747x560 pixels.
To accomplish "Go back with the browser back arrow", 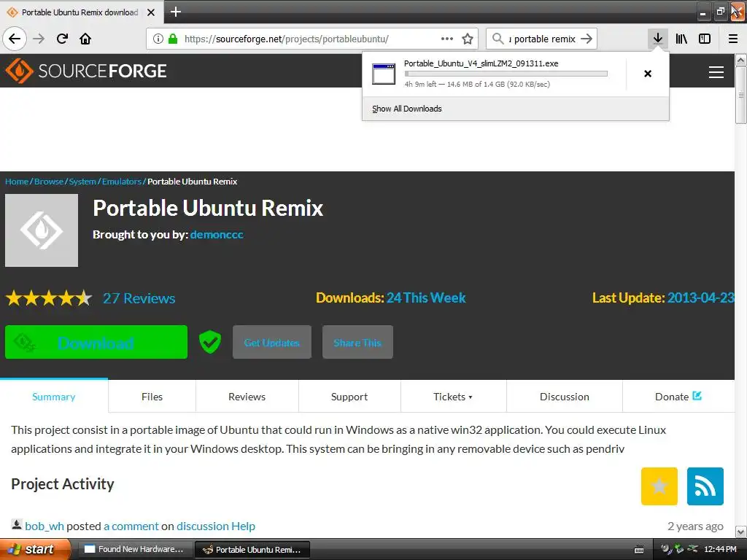I will 15,39.
